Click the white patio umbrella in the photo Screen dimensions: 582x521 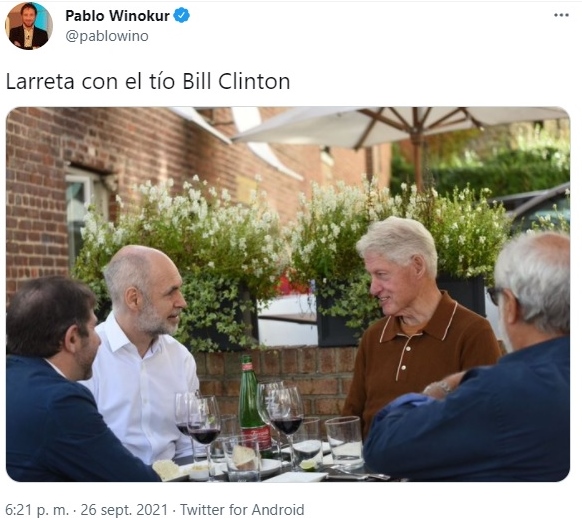click(401, 128)
